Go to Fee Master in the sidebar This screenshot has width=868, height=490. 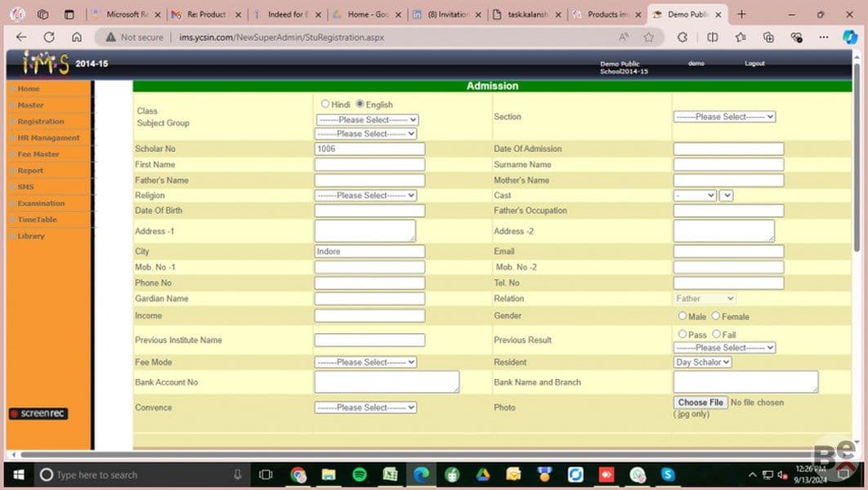point(38,154)
